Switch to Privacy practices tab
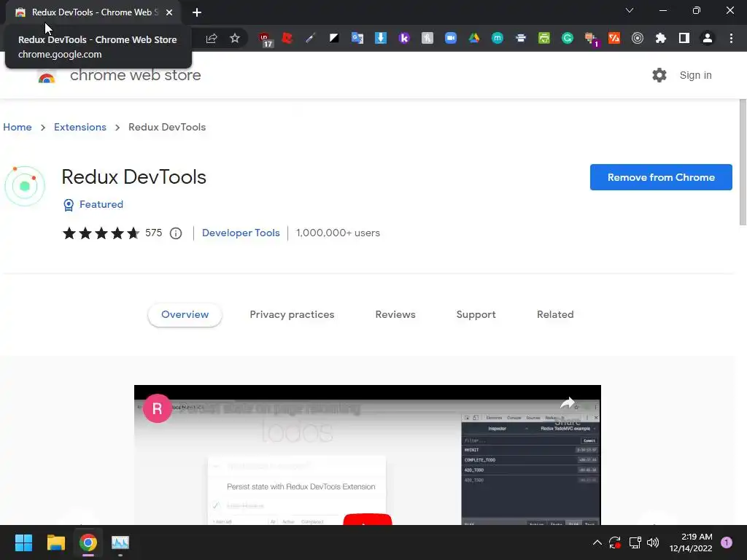Screen dimensions: 747x560 point(292,315)
